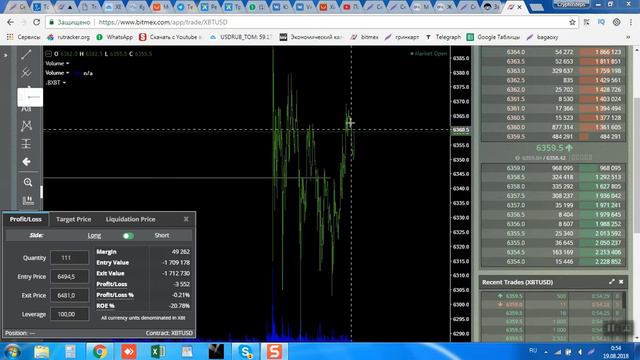This screenshot has width=640, height=360.
Task: Open the Google Таблицы bookmark
Action: [493, 37]
